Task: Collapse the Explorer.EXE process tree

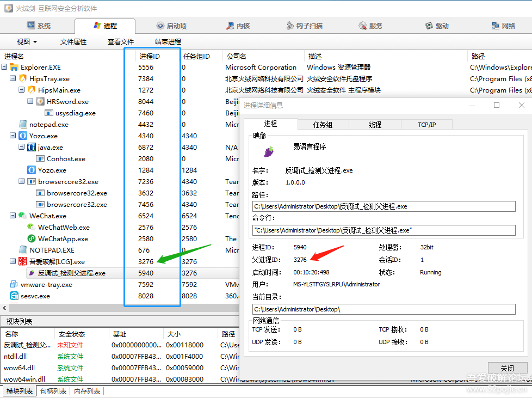Action: coord(4,68)
